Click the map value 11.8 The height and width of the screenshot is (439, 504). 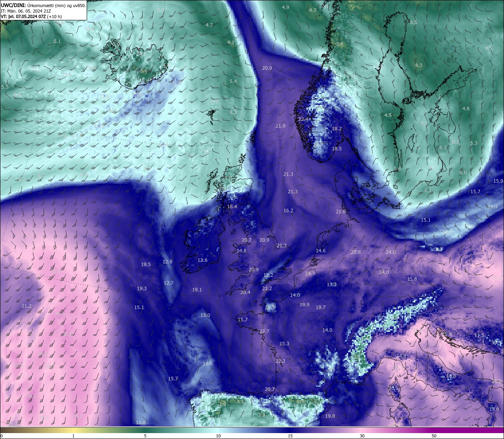[141, 423]
